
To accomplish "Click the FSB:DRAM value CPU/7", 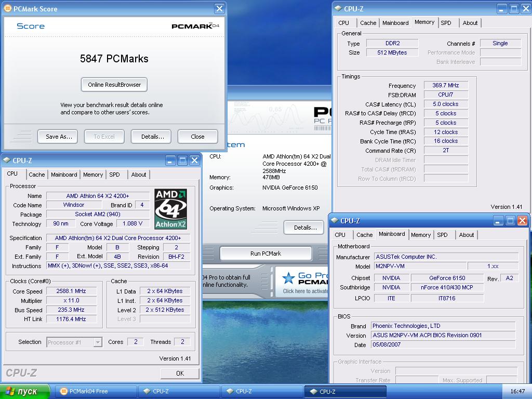I will click(x=446, y=95).
